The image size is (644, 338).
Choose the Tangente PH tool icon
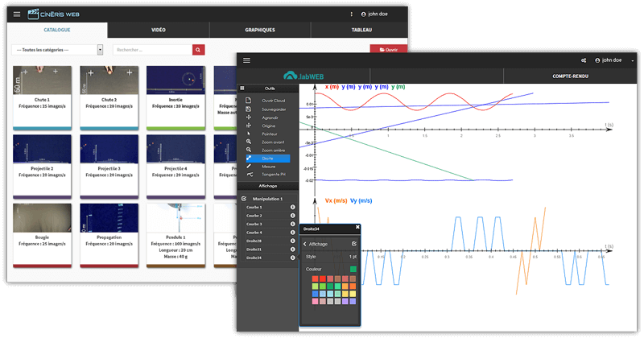(249, 175)
